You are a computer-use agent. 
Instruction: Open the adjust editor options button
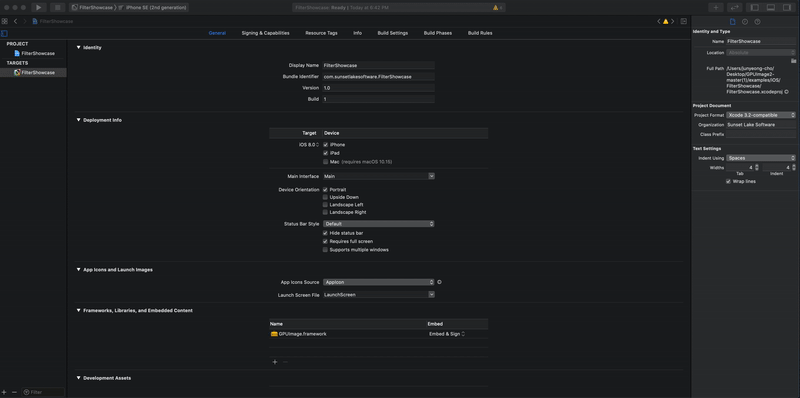click(x=684, y=21)
